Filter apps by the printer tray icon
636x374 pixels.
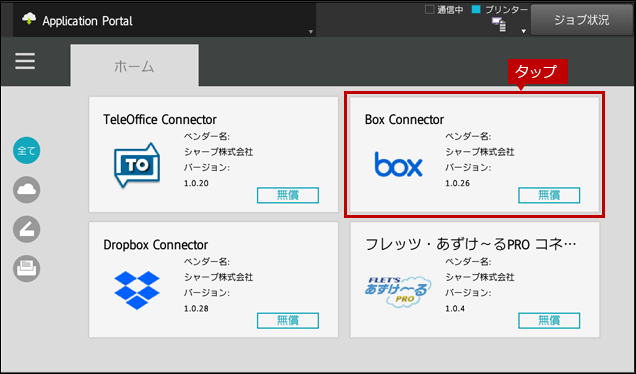(x=26, y=268)
